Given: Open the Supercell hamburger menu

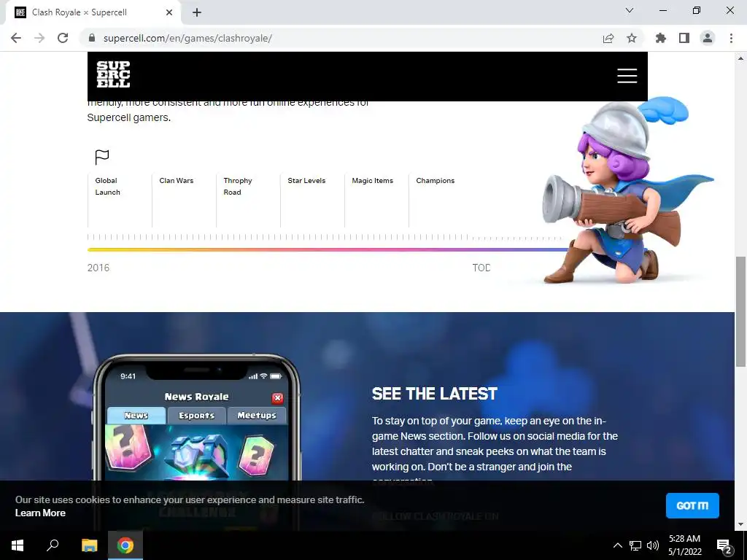Looking at the screenshot, I should 627,76.
